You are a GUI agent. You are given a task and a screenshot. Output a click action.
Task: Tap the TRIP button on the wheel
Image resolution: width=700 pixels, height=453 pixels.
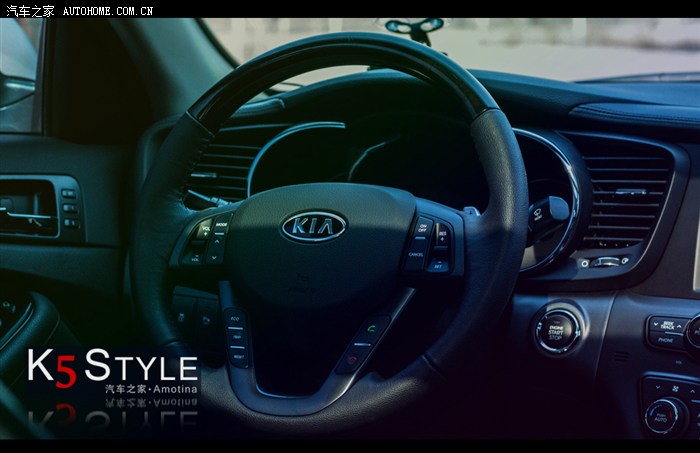238,337
